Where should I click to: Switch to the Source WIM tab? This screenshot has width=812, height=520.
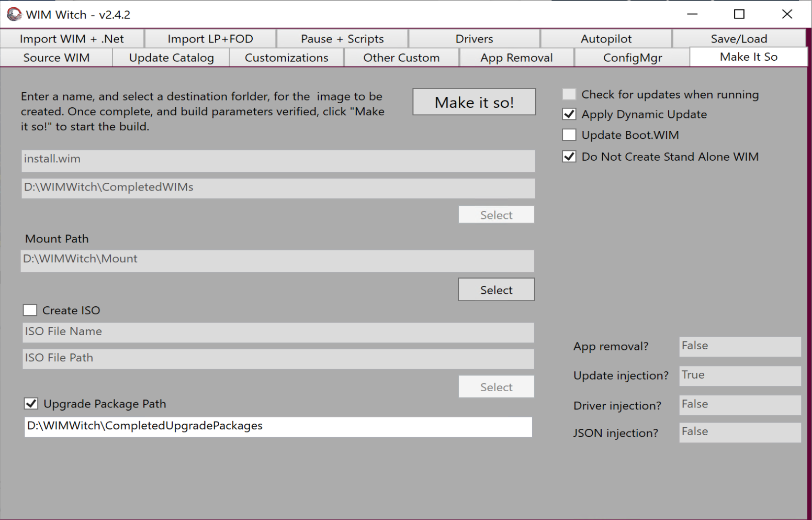tap(57, 58)
